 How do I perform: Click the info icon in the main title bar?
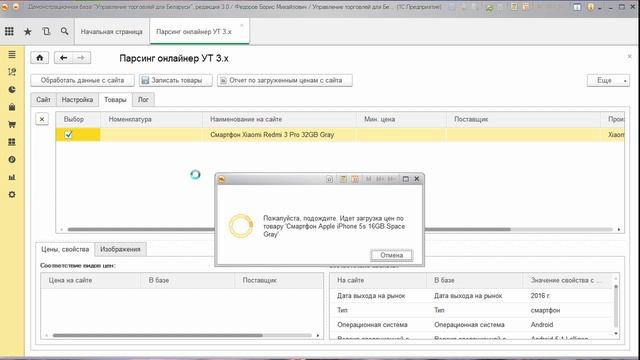[x=590, y=7]
